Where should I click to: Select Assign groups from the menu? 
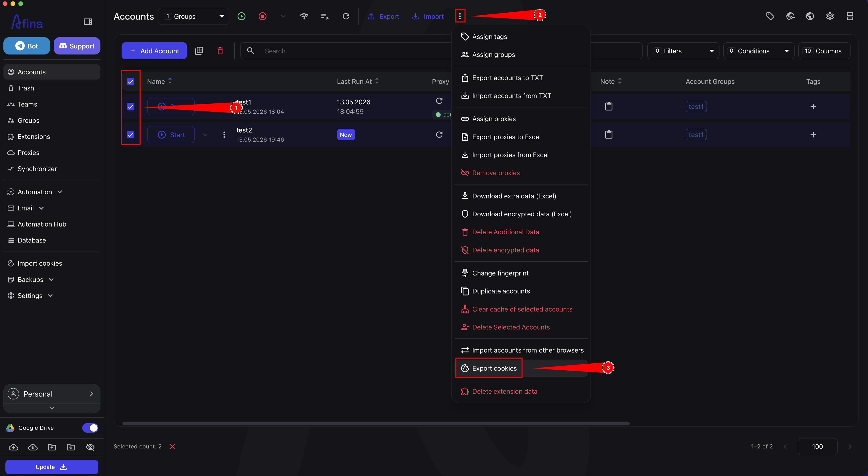pyautogui.click(x=521, y=55)
